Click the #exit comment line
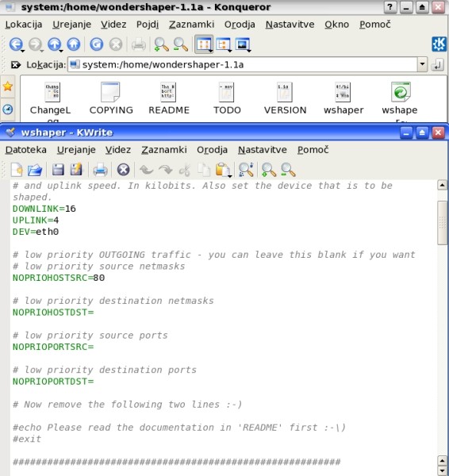The image size is (449, 476). [27, 439]
